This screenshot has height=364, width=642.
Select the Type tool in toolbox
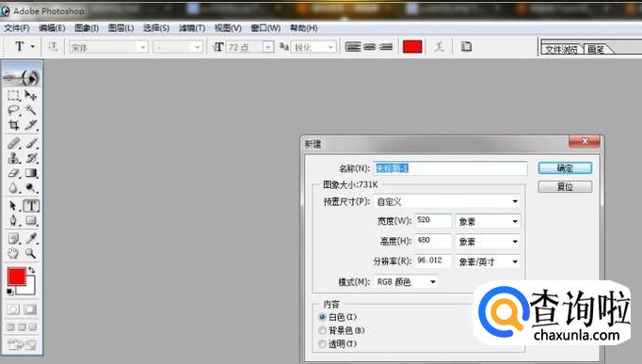(31, 206)
